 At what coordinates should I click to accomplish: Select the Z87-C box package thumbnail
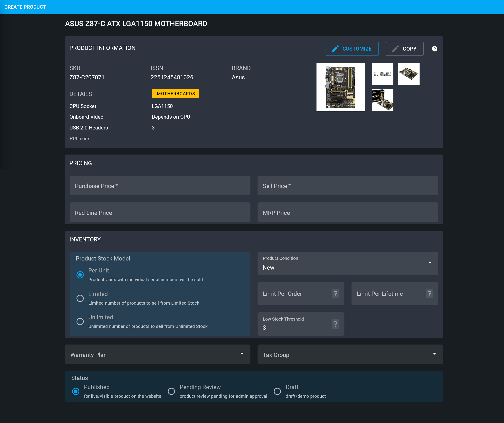pyautogui.click(x=383, y=100)
